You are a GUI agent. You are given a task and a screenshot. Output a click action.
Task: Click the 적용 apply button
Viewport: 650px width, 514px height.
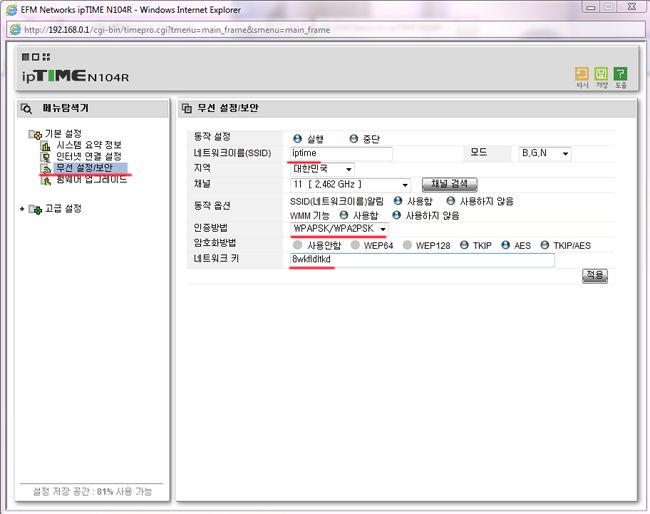tap(595, 276)
